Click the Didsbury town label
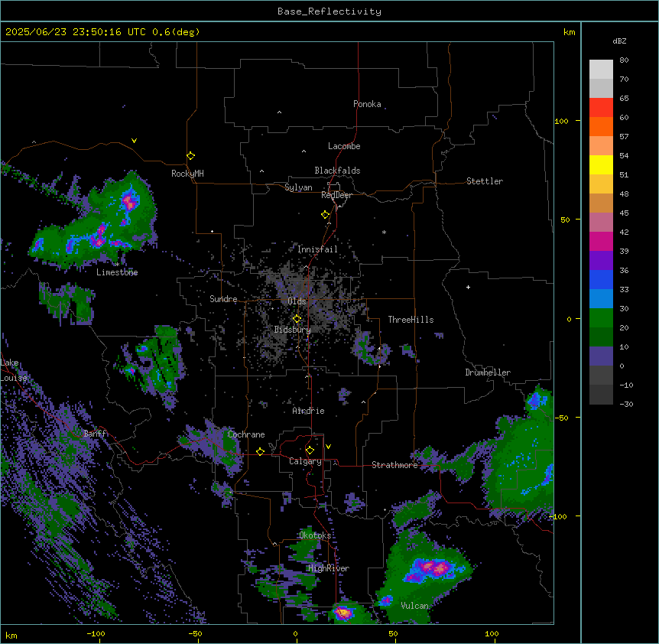This screenshot has width=659, height=644. [293, 330]
